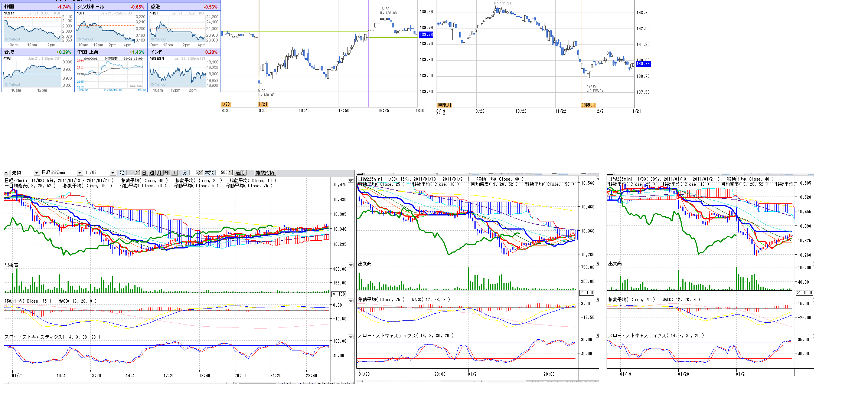Viewport: 868px width, 402px height.
Task: Toggle the 分 minute timeframe button
Action: (166, 172)
